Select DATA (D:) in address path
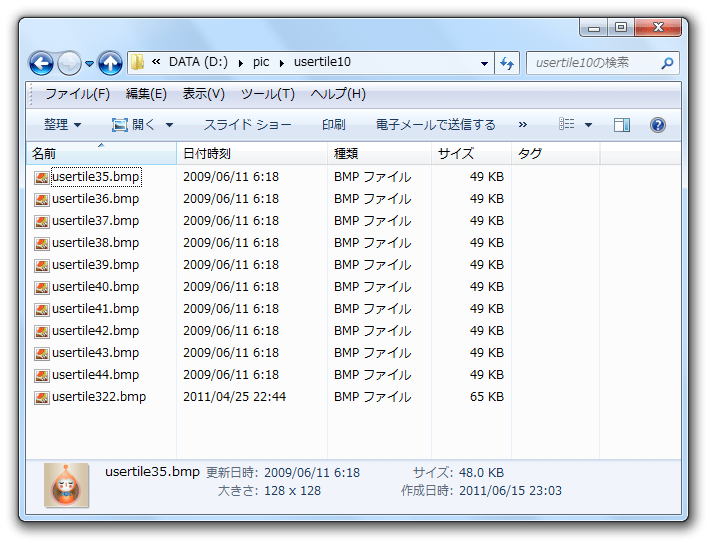The width and height of the screenshot is (710, 543). 198,62
